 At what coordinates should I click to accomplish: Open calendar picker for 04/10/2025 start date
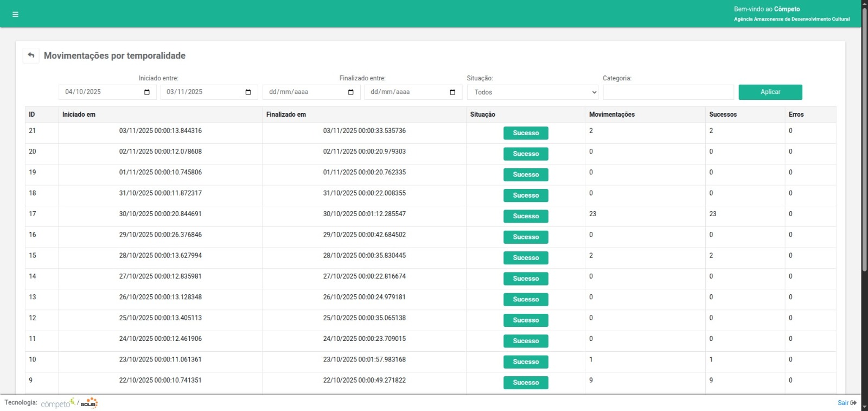[146, 92]
